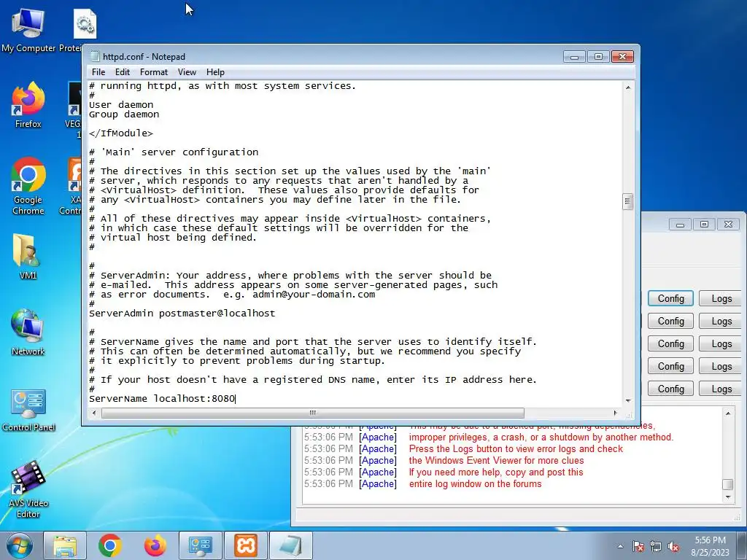Viewport: 747px width, 560px height.
Task: Click the '</IfModule>' line
Action: tap(121, 133)
